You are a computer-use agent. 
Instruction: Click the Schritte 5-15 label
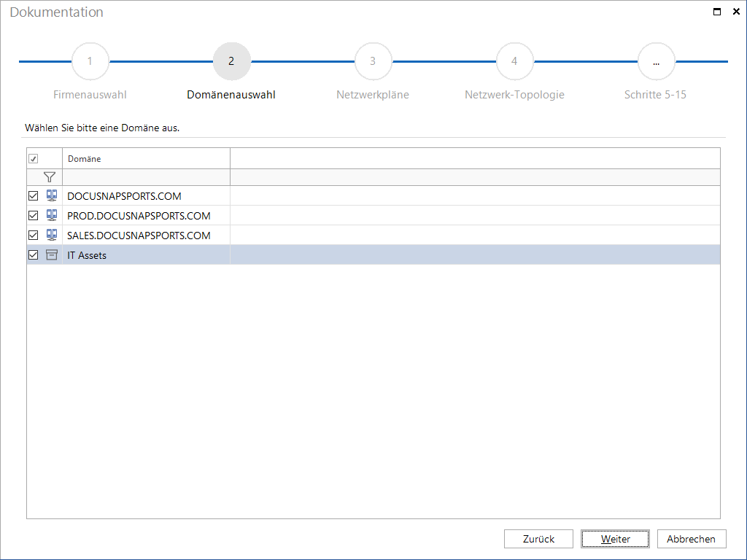pos(656,94)
